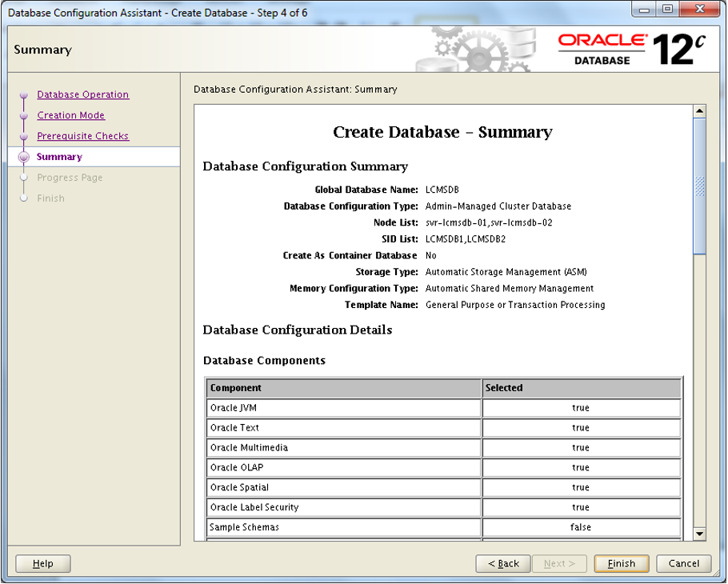The width and height of the screenshot is (728, 584).
Task: Click the Finish button
Action: pyautogui.click(x=622, y=563)
